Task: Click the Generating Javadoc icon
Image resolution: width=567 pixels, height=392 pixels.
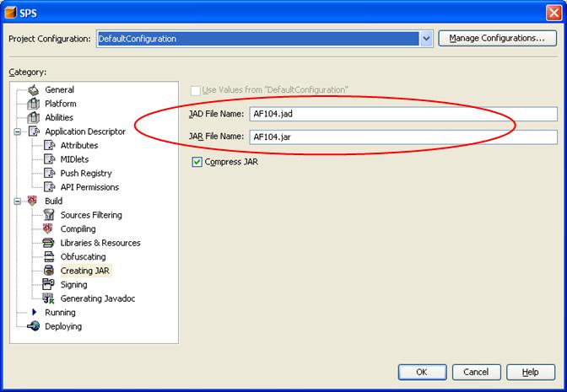Action: 49,298
